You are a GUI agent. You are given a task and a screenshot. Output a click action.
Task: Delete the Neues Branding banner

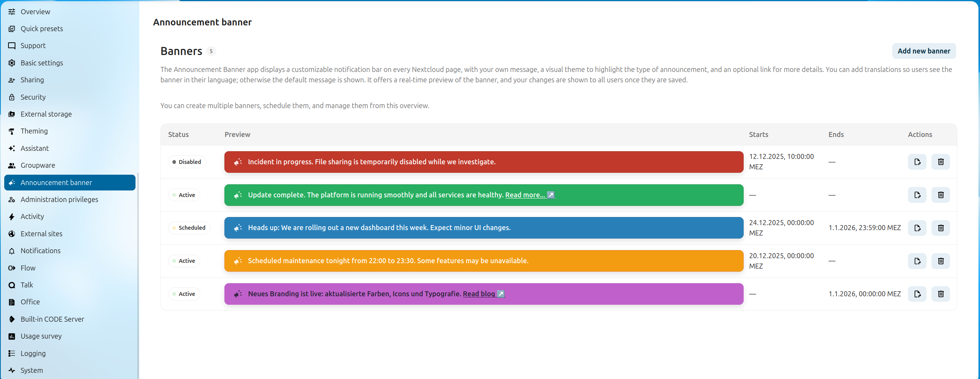941,294
